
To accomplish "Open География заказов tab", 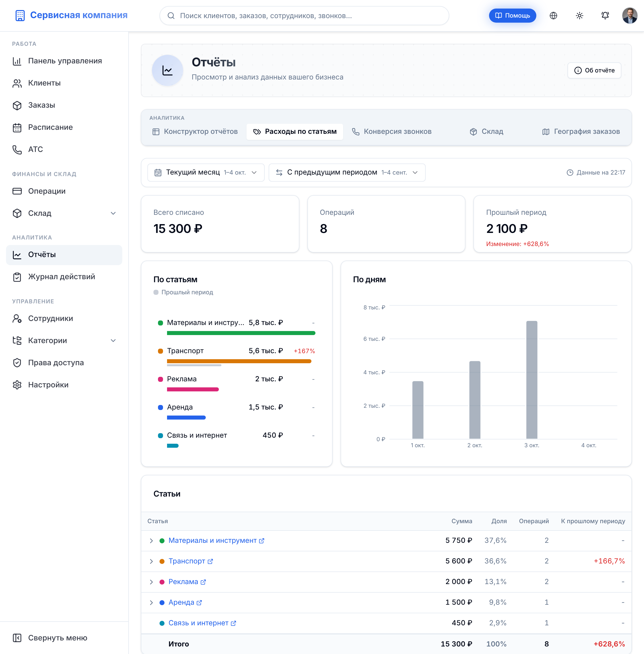I will click(581, 132).
